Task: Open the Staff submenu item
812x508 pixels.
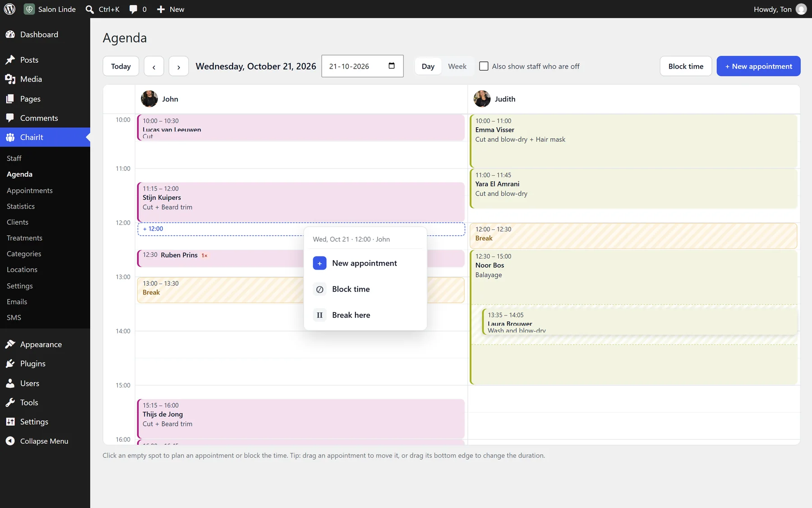Action: point(14,158)
